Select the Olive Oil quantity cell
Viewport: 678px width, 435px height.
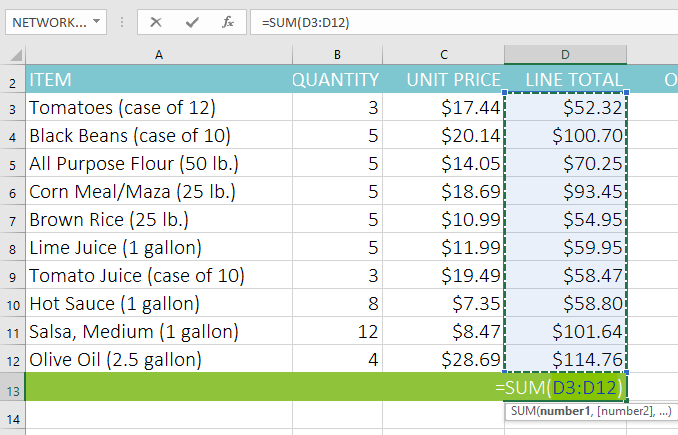pos(337,359)
